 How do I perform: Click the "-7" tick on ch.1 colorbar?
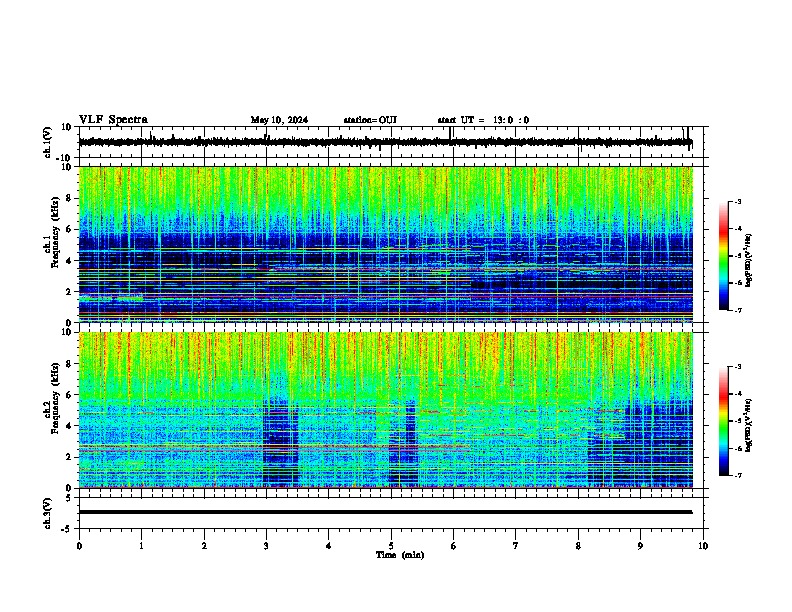pyautogui.click(x=737, y=310)
